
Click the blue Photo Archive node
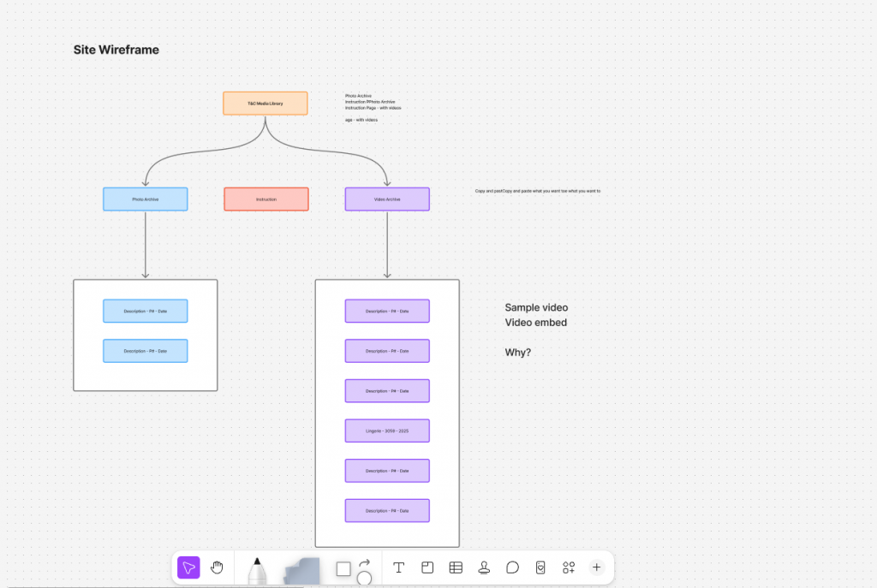pos(145,199)
